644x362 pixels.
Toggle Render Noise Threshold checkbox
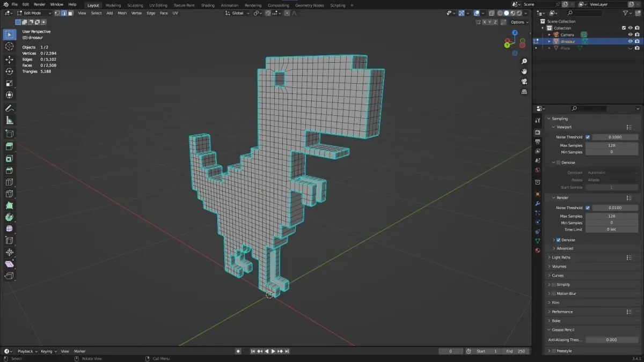tap(588, 208)
